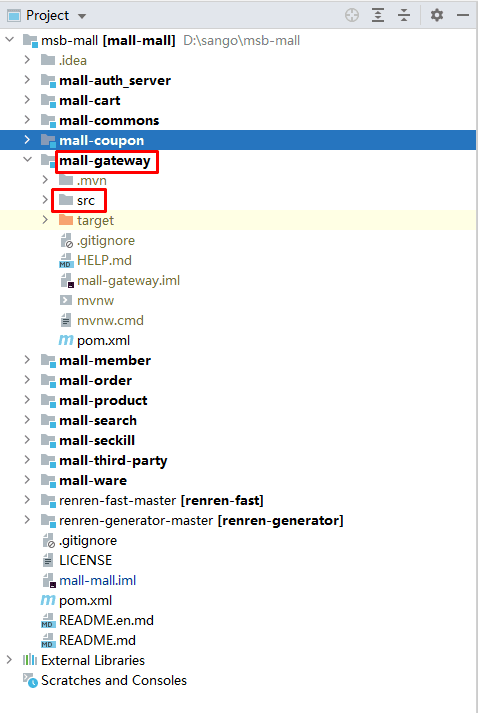Image resolution: width=478 pixels, height=713 pixels.
Task: Select mall-gateway.iml file
Action: tap(128, 281)
